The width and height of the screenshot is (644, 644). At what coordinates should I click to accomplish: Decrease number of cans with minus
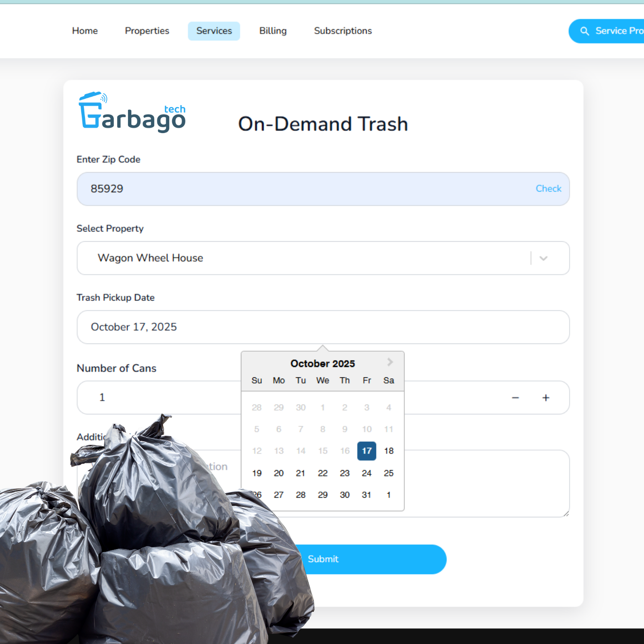515,398
